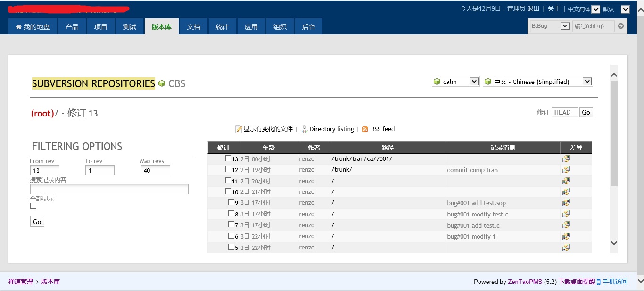Click Go button under filtering options

point(37,222)
